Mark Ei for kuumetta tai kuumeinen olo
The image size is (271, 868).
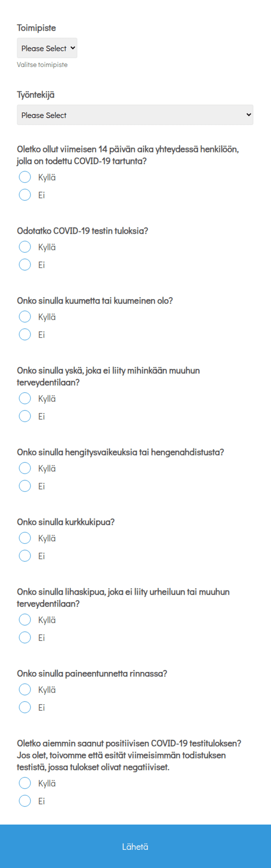click(x=25, y=334)
